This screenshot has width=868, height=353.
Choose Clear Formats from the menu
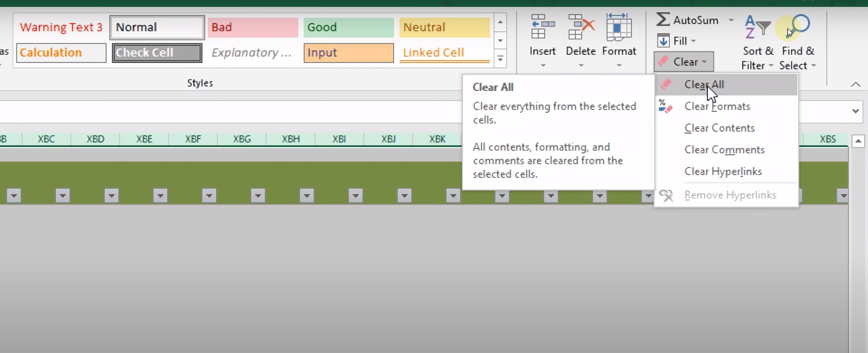click(x=726, y=106)
